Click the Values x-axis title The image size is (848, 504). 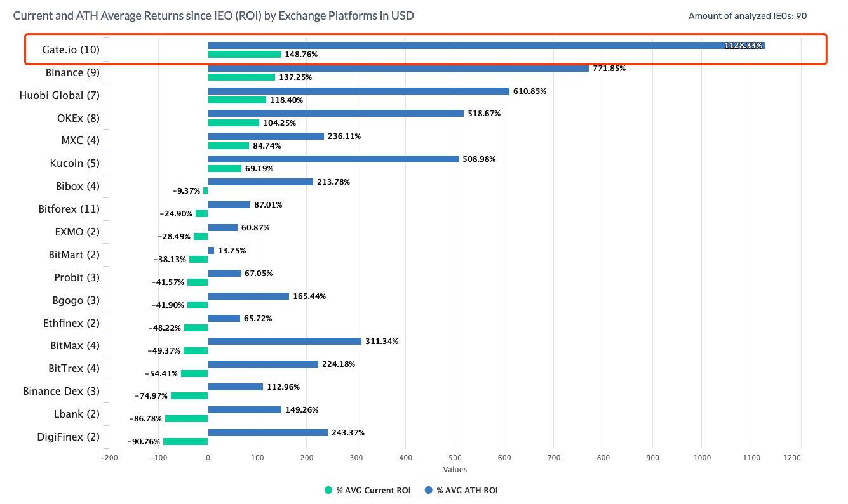(455, 470)
